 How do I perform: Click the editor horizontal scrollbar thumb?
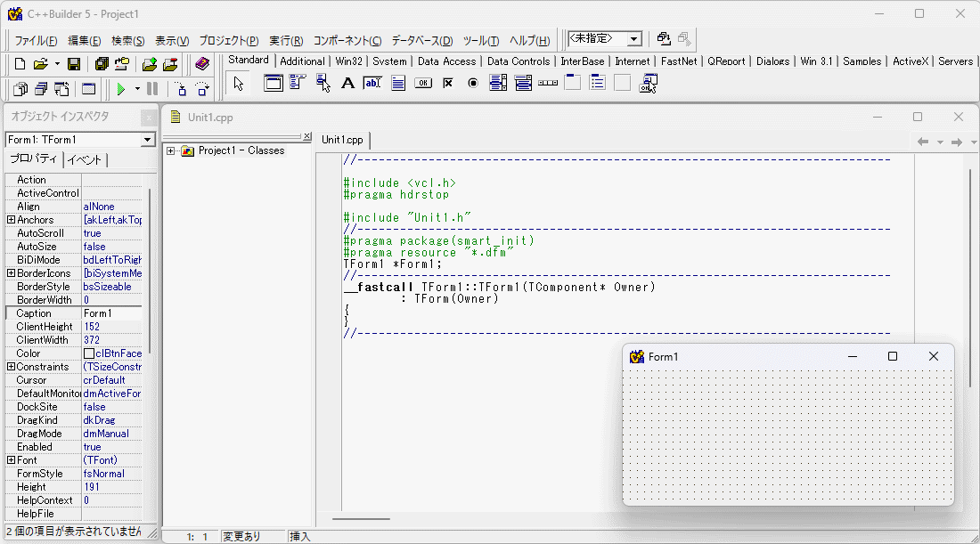[x=361, y=519]
